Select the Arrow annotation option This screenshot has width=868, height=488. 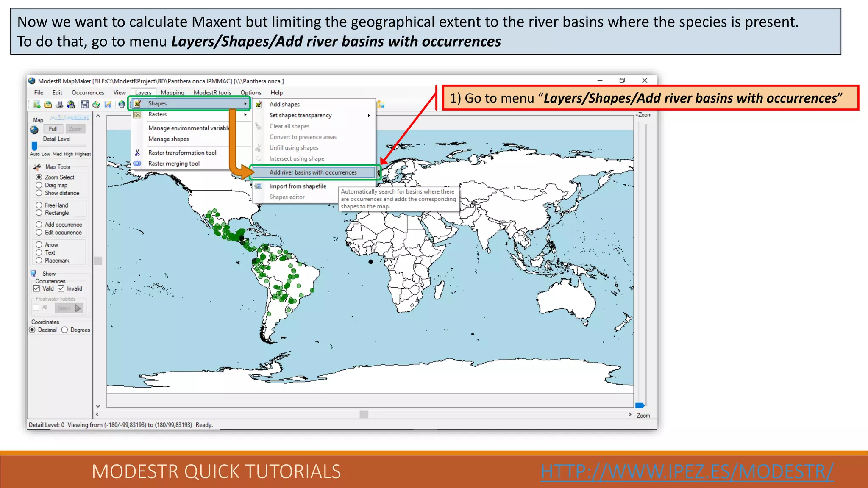coord(39,244)
